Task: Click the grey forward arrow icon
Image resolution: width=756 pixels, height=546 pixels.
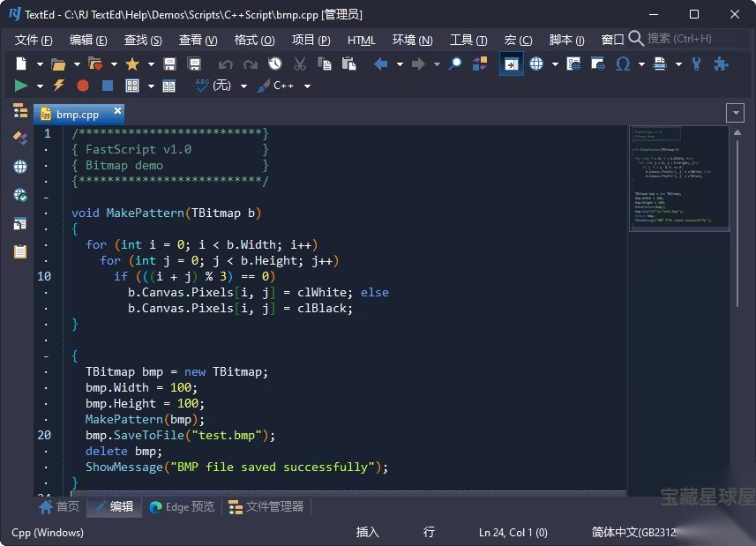Action: click(x=418, y=64)
